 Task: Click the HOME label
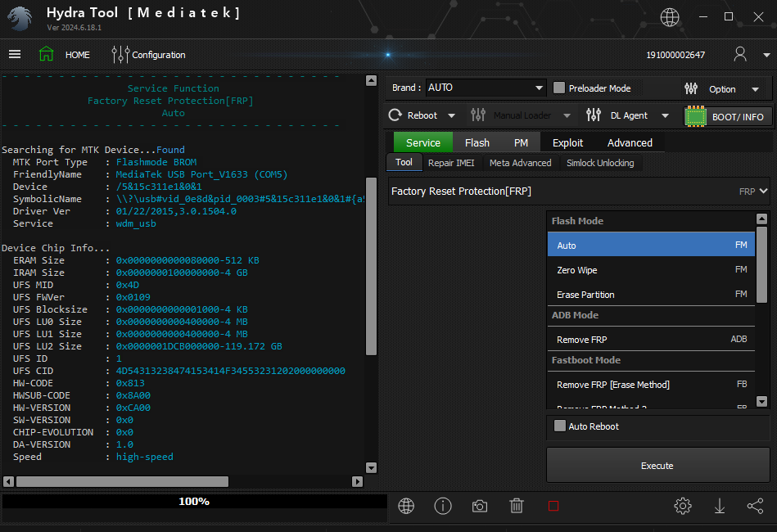(78, 55)
